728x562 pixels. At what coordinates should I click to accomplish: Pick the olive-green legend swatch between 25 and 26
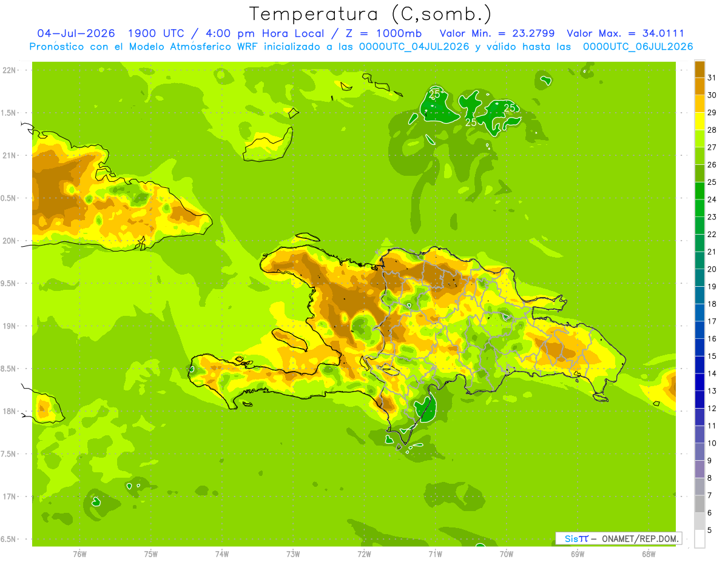(699, 173)
